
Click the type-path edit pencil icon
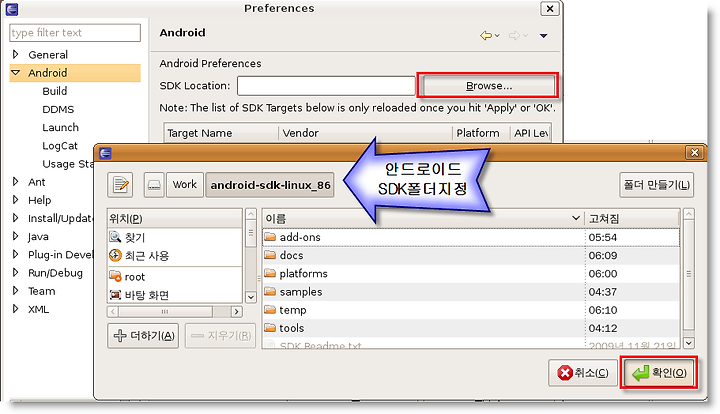120,185
